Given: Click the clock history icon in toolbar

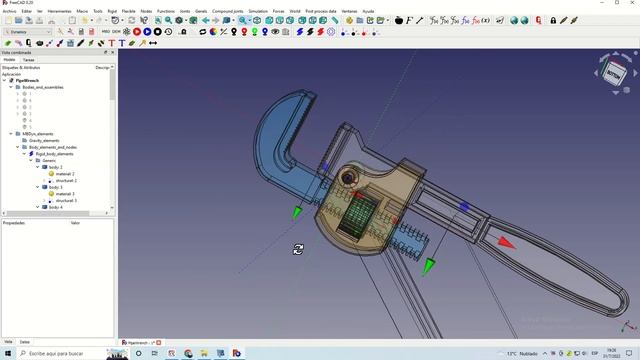Looking at the screenshot, I should pyautogui.click(x=168, y=32).
